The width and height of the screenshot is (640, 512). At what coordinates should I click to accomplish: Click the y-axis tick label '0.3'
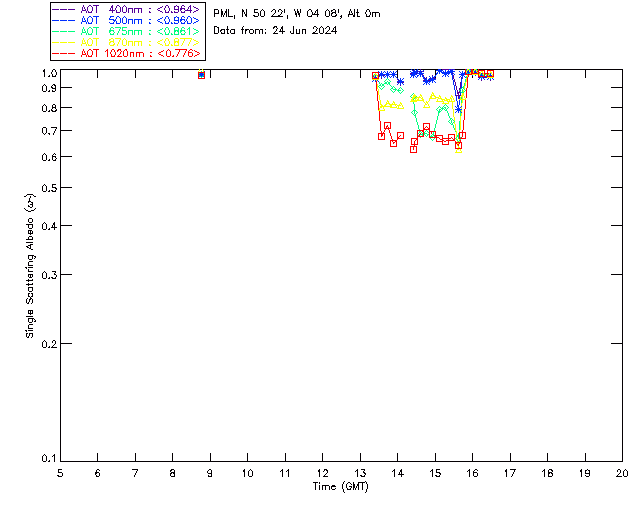click(49, 275)
